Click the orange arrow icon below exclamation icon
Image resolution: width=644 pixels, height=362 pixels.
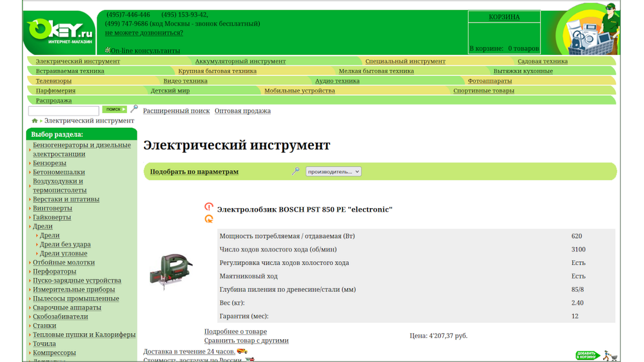(x=209, y=219)
